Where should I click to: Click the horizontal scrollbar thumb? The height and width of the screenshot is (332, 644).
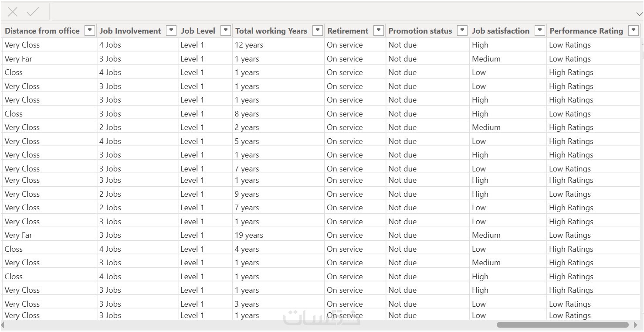click(562, 325)
